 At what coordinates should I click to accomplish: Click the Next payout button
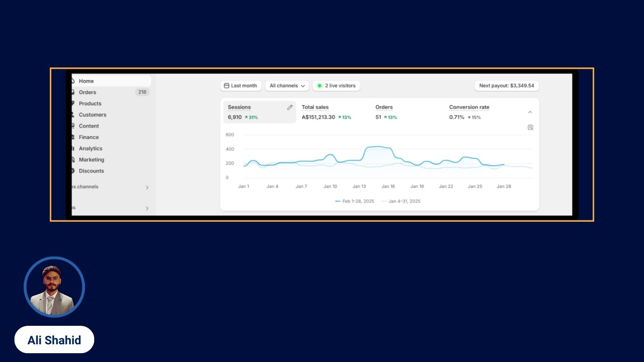coord(506,86)
